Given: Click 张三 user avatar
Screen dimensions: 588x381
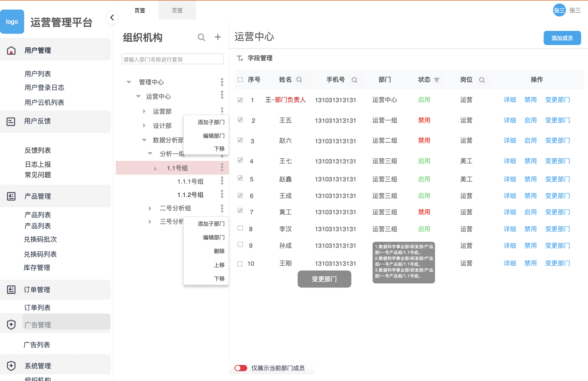Looking at the screenshot, I should (559, 10).
